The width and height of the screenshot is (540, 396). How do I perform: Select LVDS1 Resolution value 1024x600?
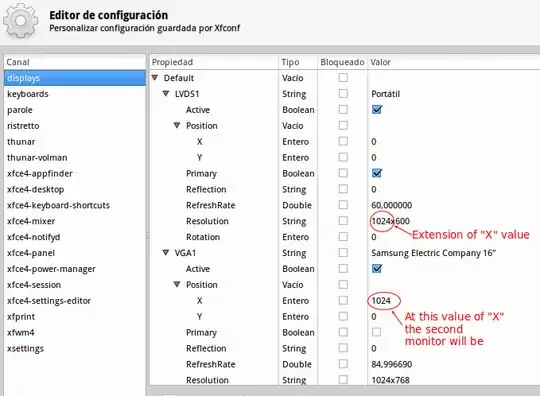pyautogui.click(x=391, y=221)
